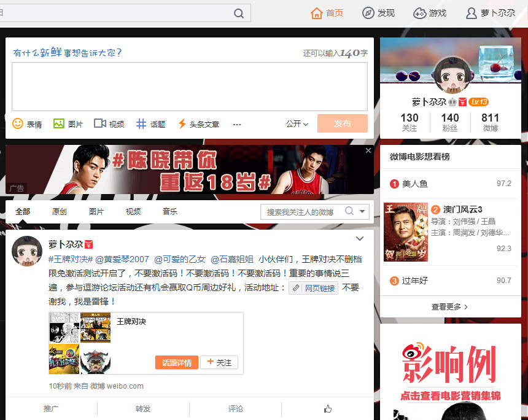Click 评论 to comment on post
The width and height of the screenshot is (528, 420).
pos(235,408)
